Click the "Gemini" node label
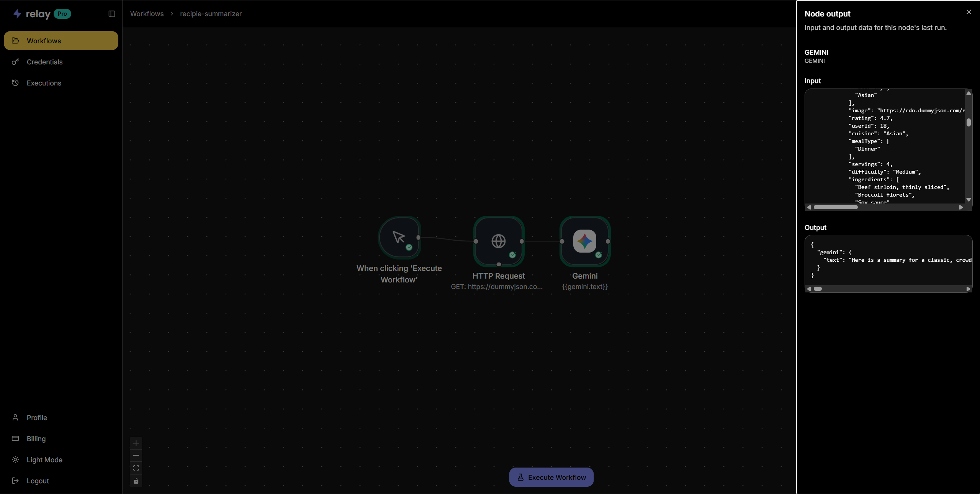This screenshot has height=494, width=980. coord(585,276)
